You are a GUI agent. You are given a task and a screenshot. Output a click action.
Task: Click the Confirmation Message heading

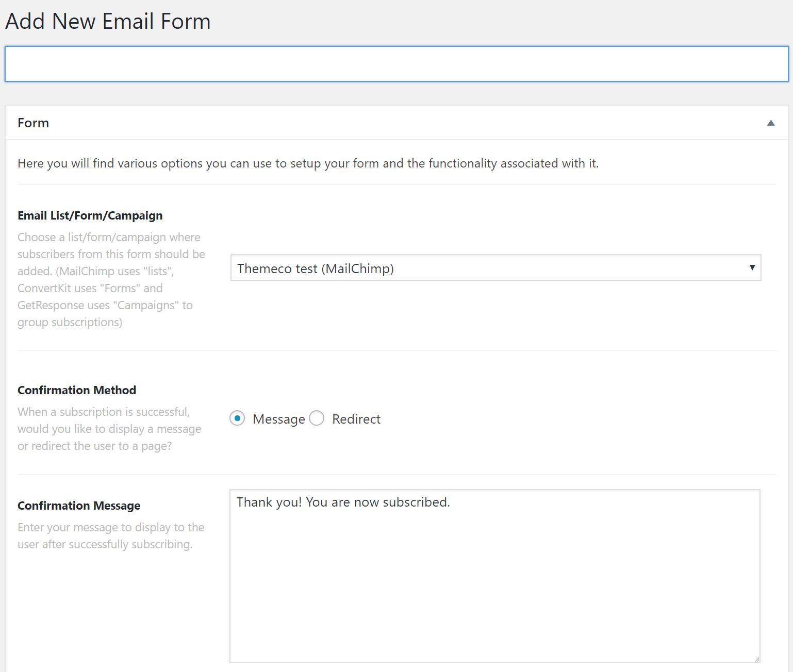tap(78, 506)
